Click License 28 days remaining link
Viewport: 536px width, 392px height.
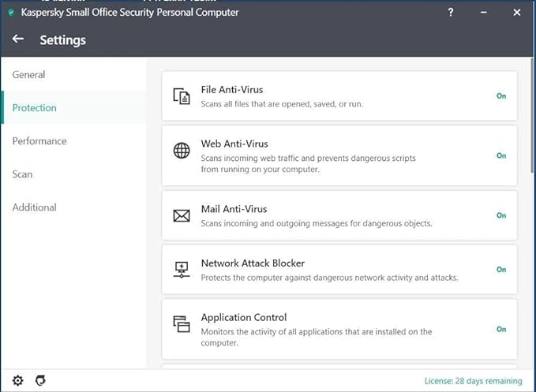[473, 381]
